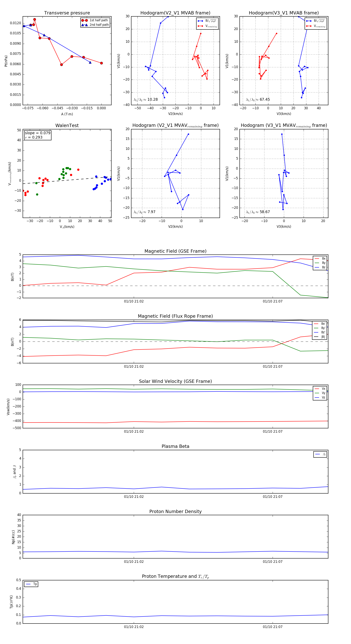351x644 pixels.
Task: Click the "Transverse pressure" plot title
Action: 67,13
